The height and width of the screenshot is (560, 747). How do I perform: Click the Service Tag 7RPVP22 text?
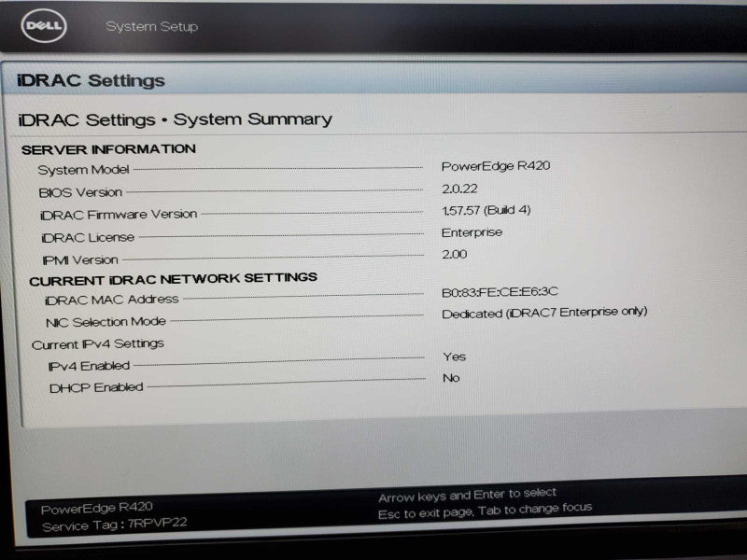(x=114, y=525)
